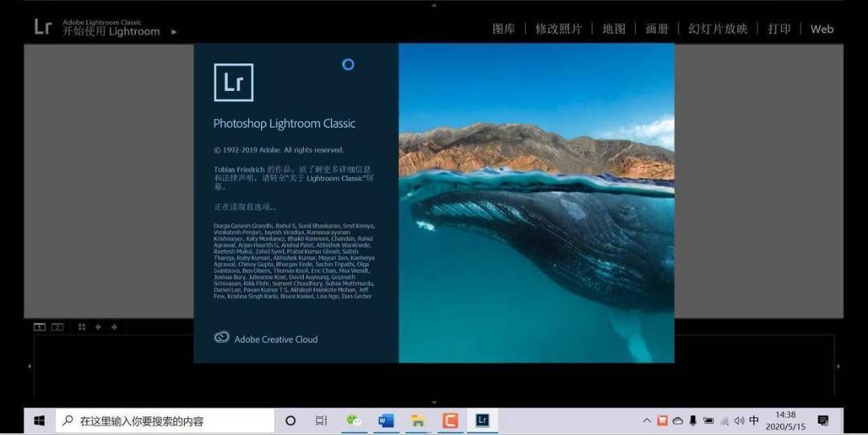
Task: Click the 正在读取首选项 status text
Action: click(244, 207)
